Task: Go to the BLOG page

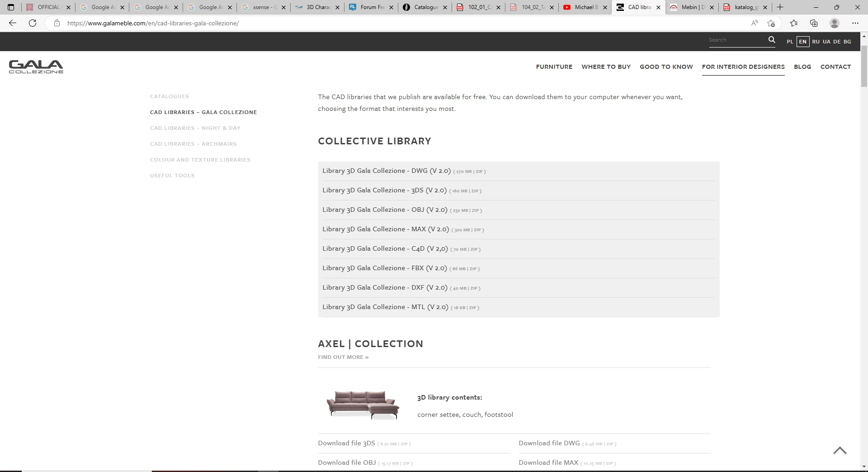Action: pos(802,67)
